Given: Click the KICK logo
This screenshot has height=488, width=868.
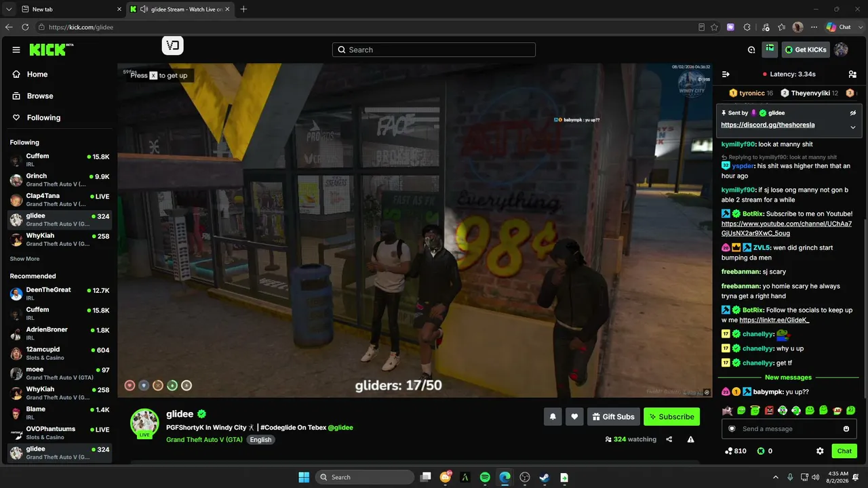Looking at the screenshot, I should pyautogui.click(x=52, y=49).
